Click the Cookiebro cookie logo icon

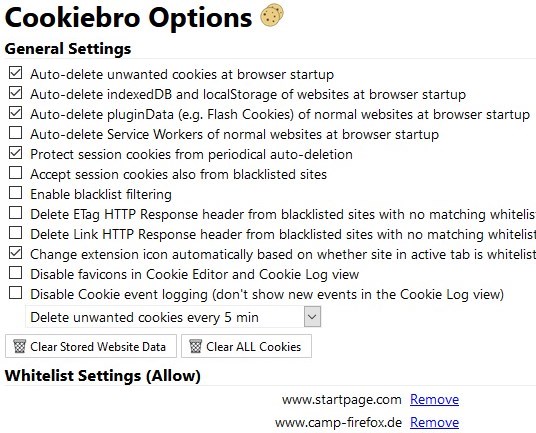[x=272, y=15]
